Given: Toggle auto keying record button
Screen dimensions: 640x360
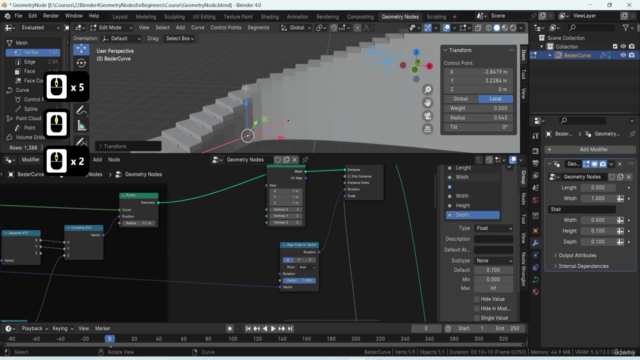Looking at the screenshot, I should pos(230,329).
